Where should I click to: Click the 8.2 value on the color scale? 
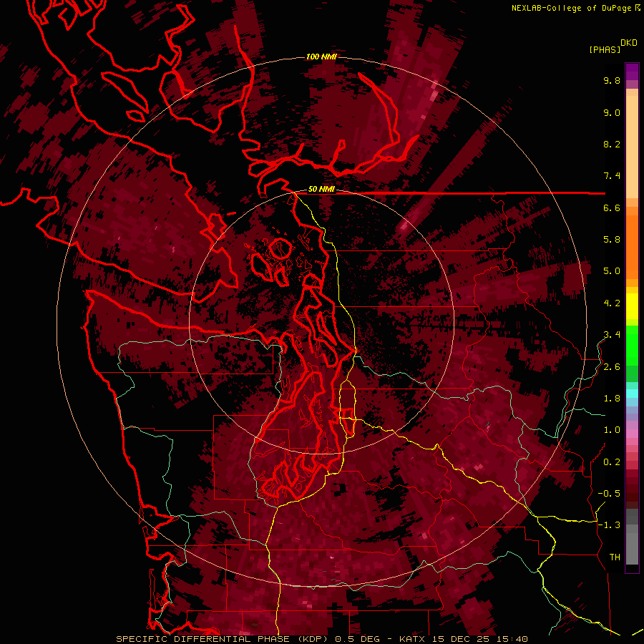[612, 144]
